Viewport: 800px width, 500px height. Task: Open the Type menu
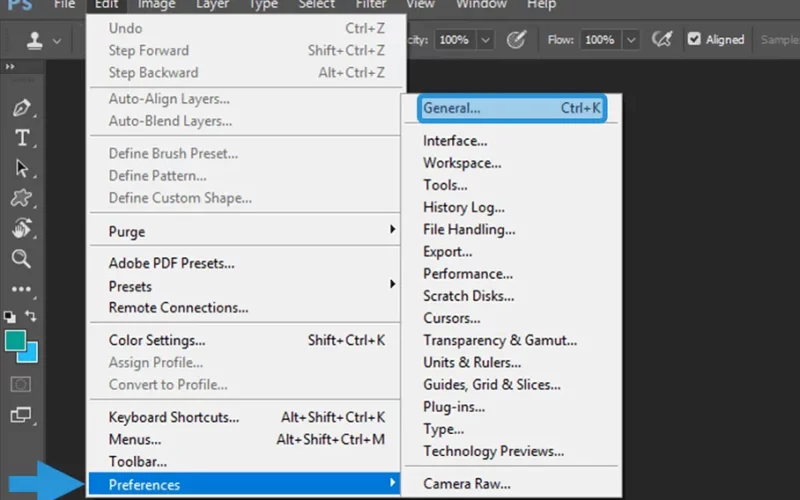(x=263, y=5)
